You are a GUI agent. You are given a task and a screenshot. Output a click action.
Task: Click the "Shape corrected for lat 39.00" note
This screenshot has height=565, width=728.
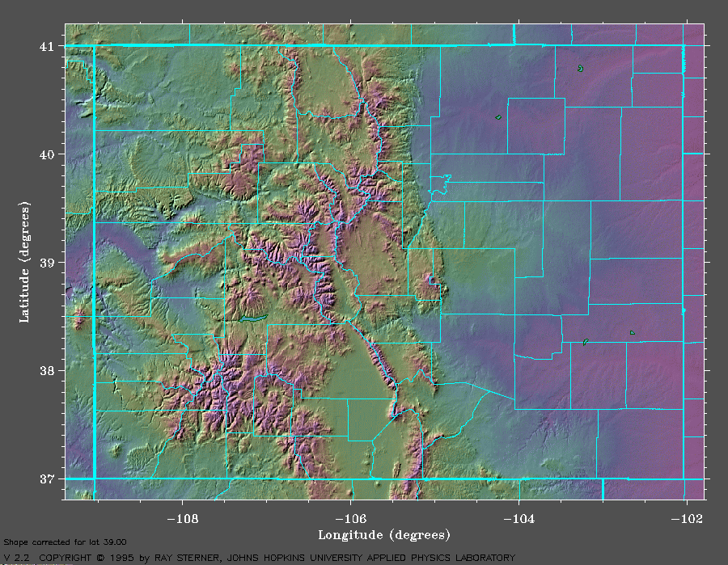coord(65,542)
